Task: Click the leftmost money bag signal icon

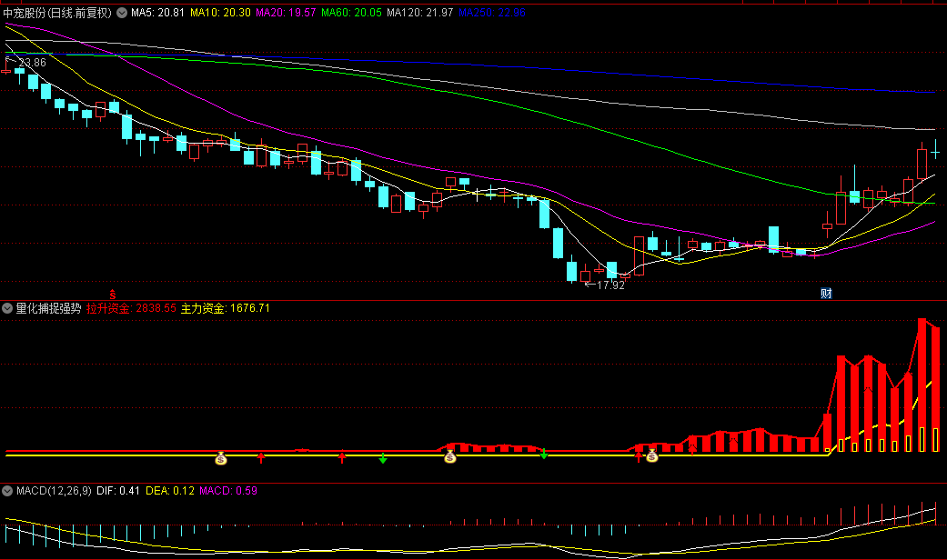Action: (x=221, y=458)
